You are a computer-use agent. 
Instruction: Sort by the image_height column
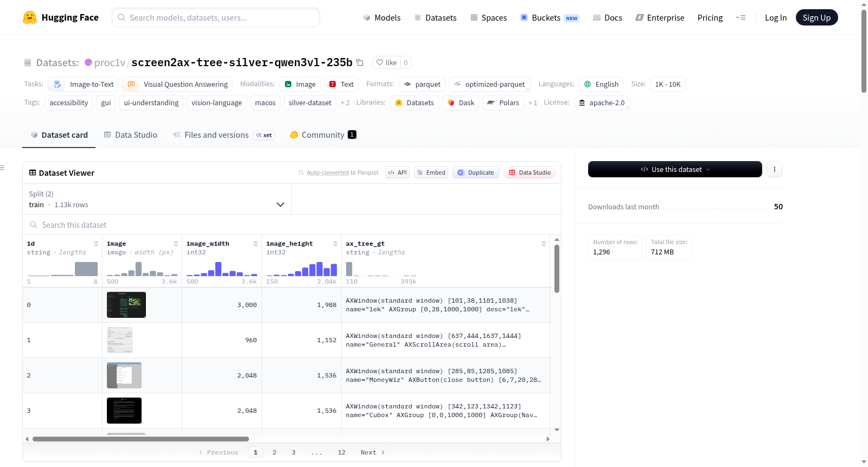335,244
